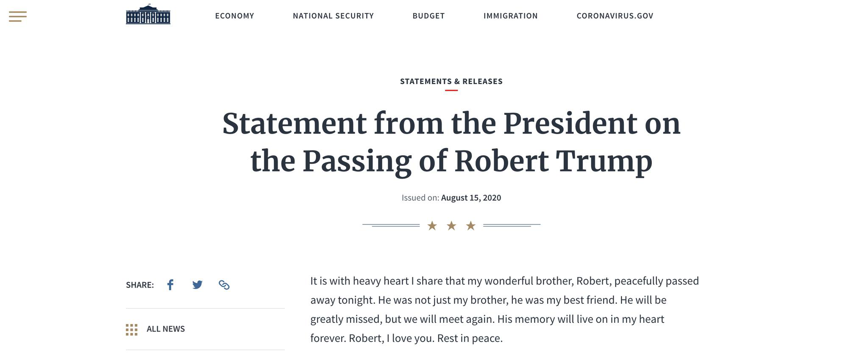Click inside the statement body paragraph
The width and height of the screenshot is (868, 361).
click(x=504, y=310)
